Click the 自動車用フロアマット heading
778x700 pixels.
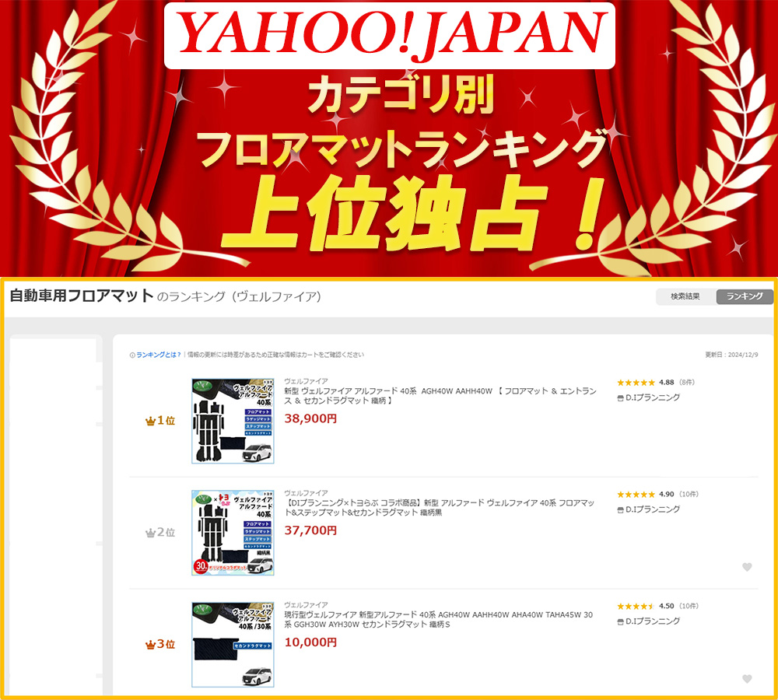pos(82,296)
